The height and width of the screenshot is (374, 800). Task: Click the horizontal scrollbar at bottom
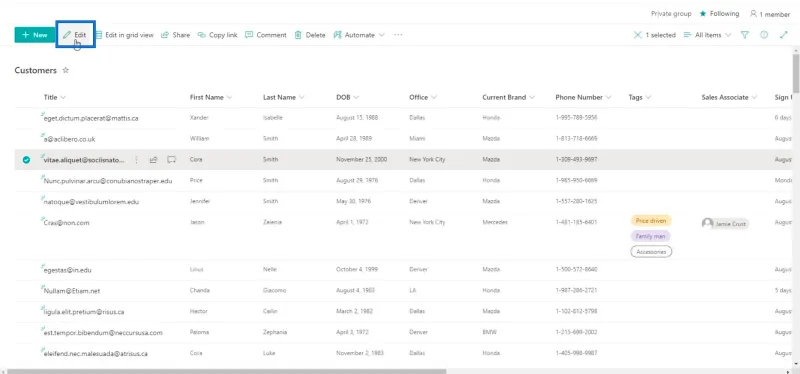[227, 371]
